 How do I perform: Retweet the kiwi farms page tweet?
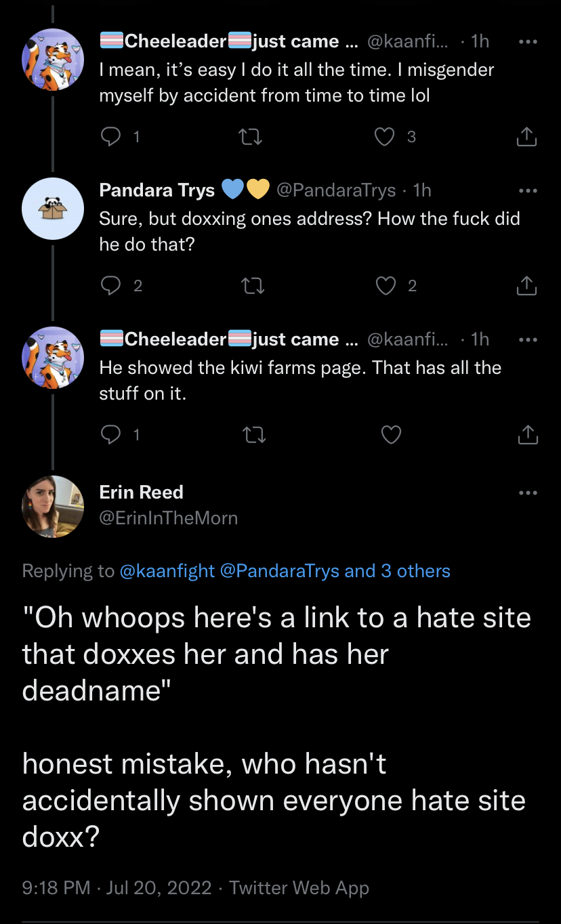pos(255,434)
